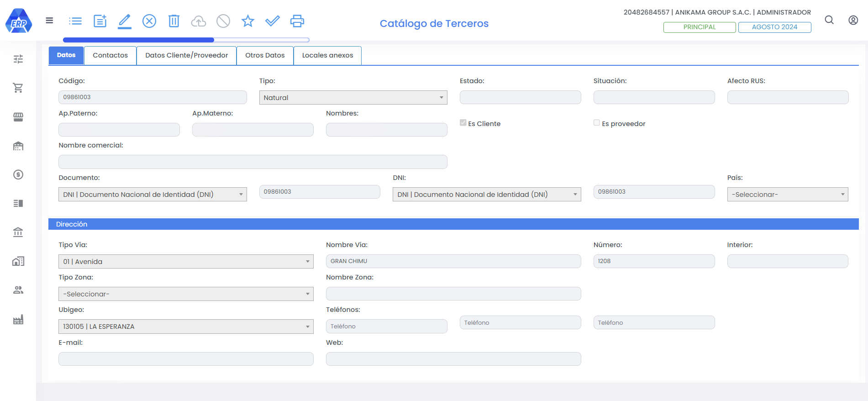
Task: Toggle the Es proveedor checkbox
Action: 597,122
